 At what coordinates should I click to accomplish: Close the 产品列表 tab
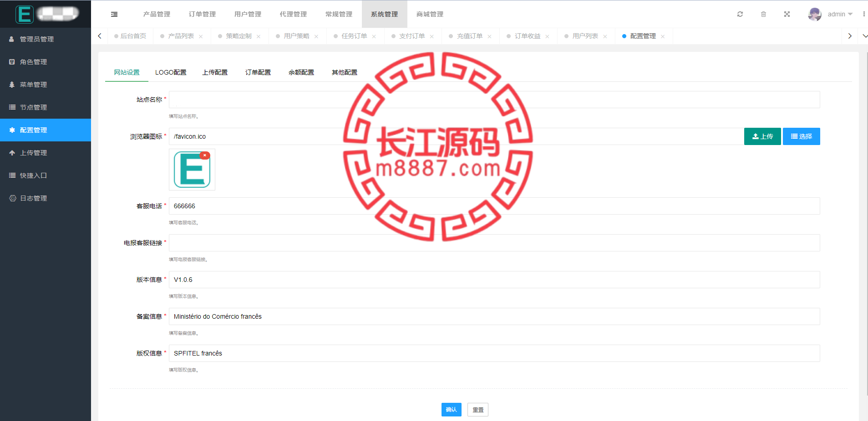pyautogui.click(x=201, y=36)
